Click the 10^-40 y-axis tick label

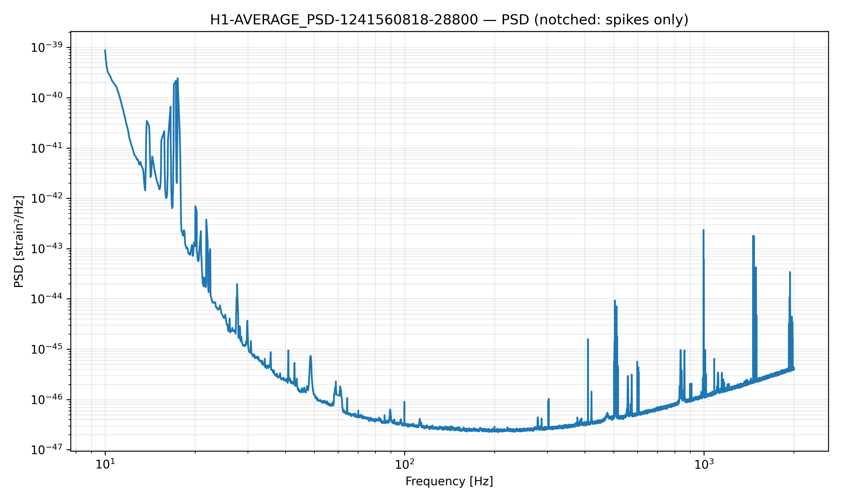coord(47,98)
